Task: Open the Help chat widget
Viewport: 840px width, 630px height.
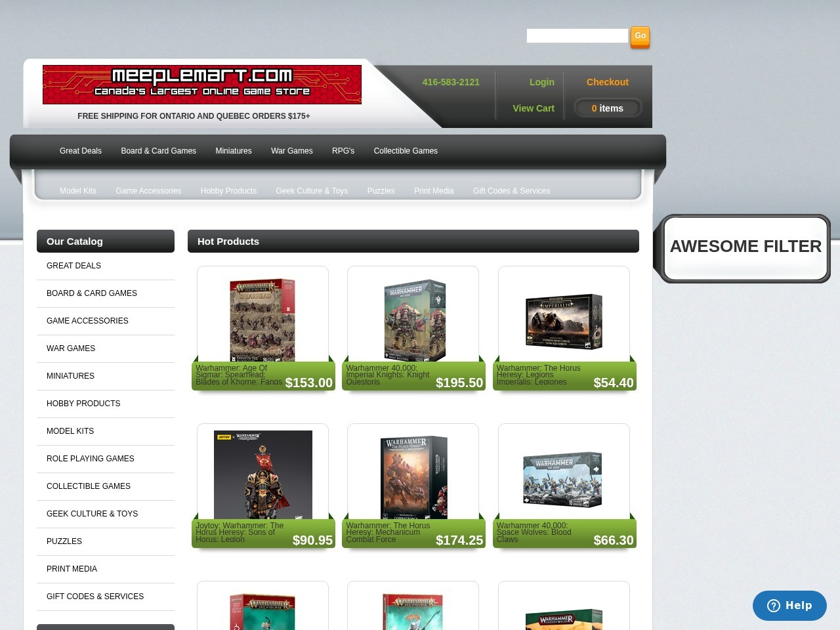Action: point(789,606)
